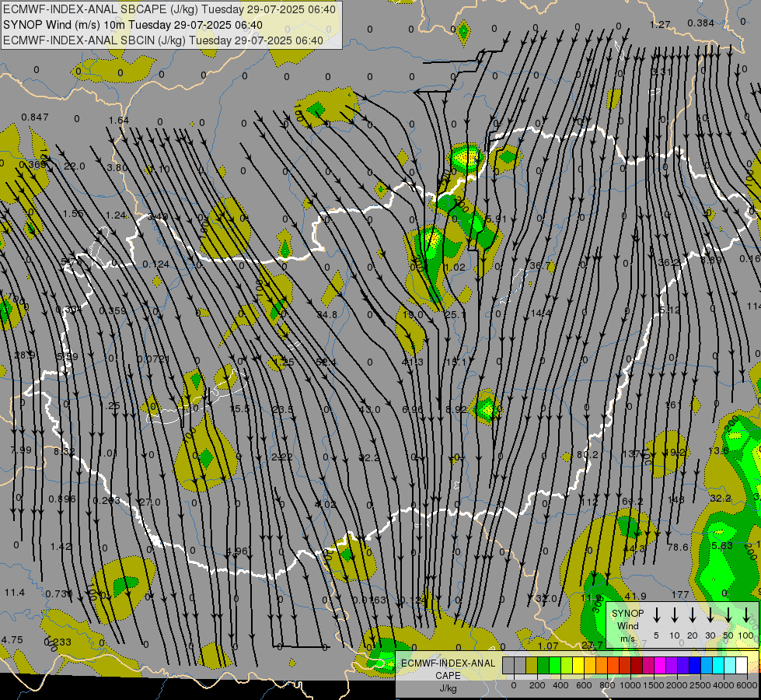Click the map value 11.4
The height and width of the screenshot is (700, 761).
tap(15, 592)
